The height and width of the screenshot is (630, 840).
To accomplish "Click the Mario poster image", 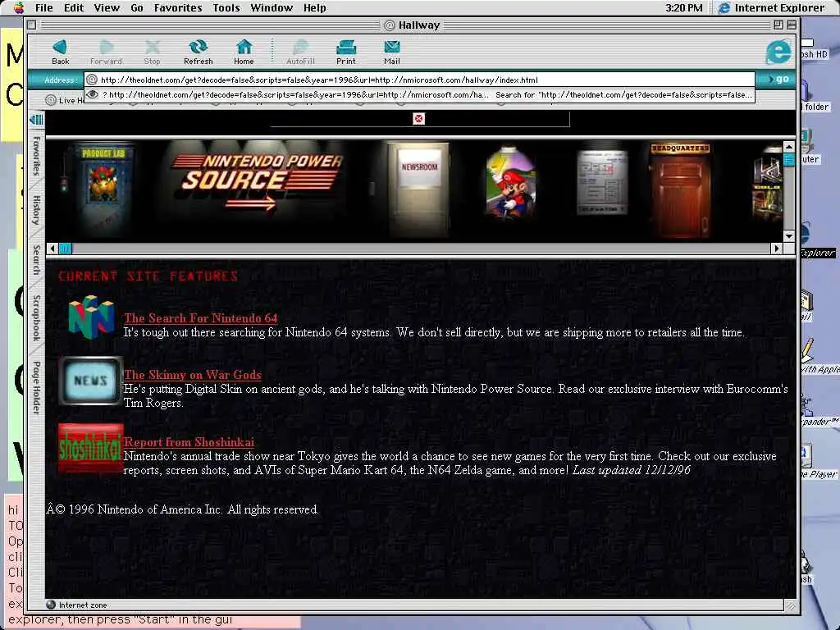I will coord(510,182).
